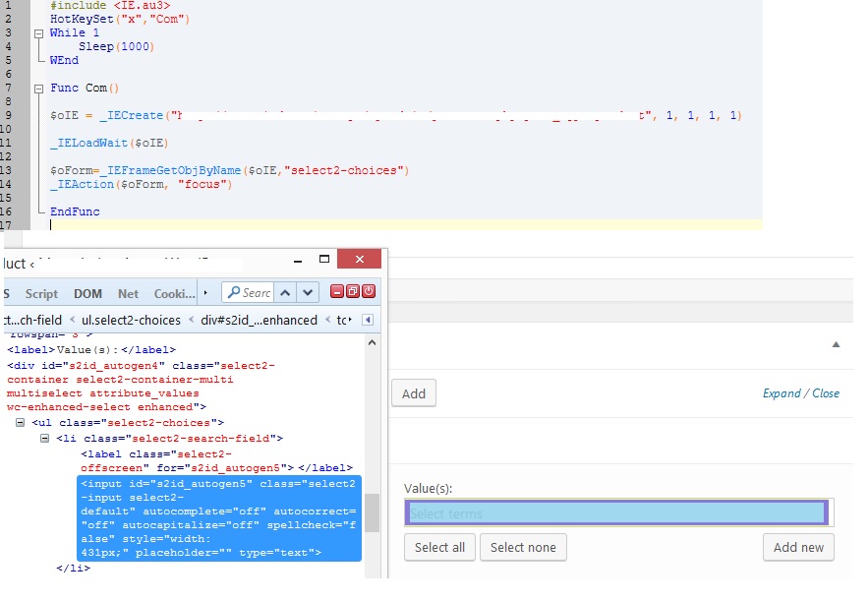Image resolution: width=868 pixels, height=601 pixels.
Task: Click the closing </li> tag line
Action: pyautogui.click(x=73, y=568)
